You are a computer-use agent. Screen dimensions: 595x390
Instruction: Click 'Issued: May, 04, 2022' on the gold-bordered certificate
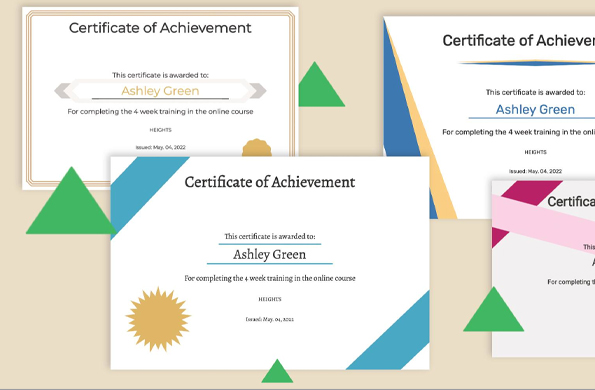click(161, 147)
